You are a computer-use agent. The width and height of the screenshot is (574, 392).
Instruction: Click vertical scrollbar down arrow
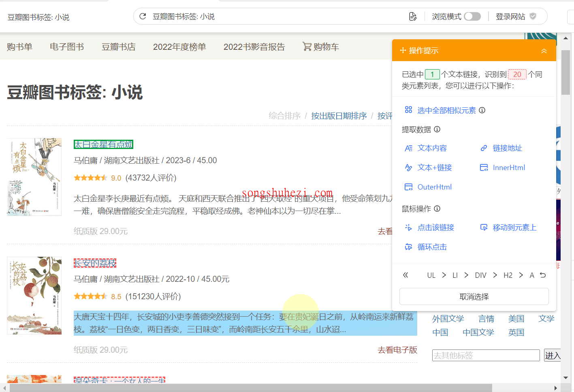(566, 378)
